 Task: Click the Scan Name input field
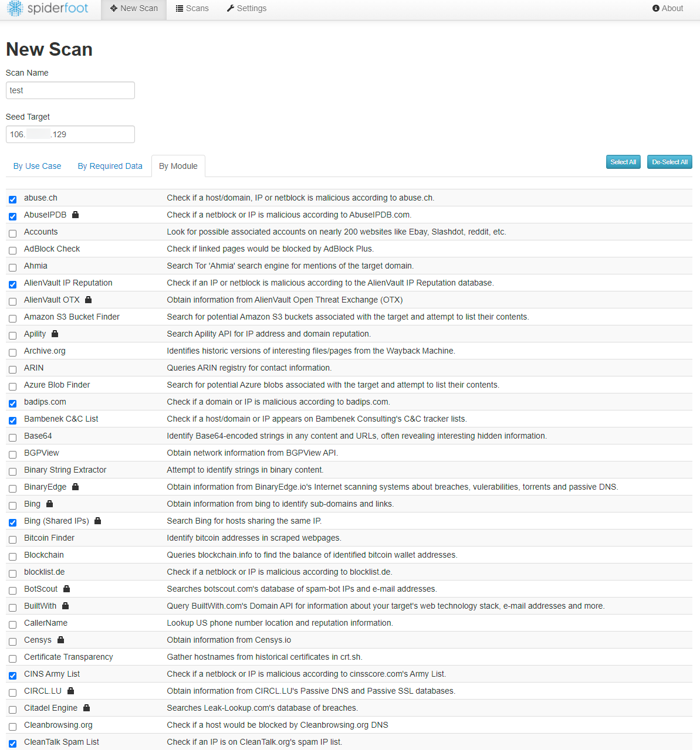tap(70, 90)
